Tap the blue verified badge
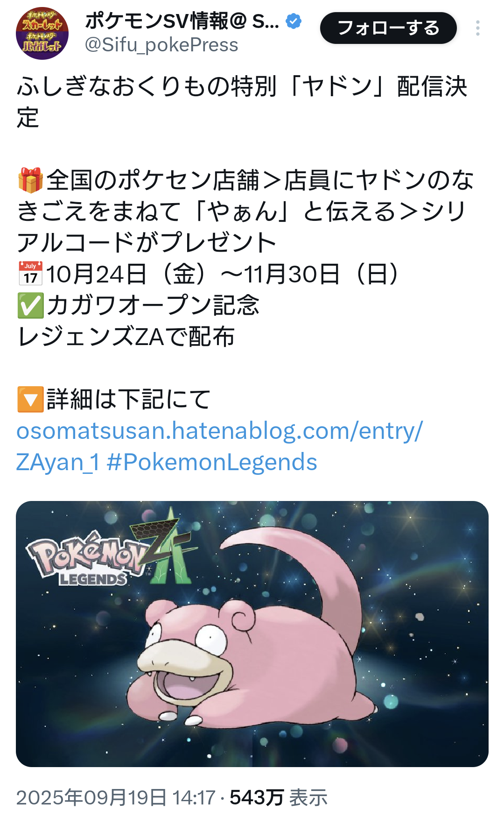Screen dimensions: 504x818 (294, 21)
